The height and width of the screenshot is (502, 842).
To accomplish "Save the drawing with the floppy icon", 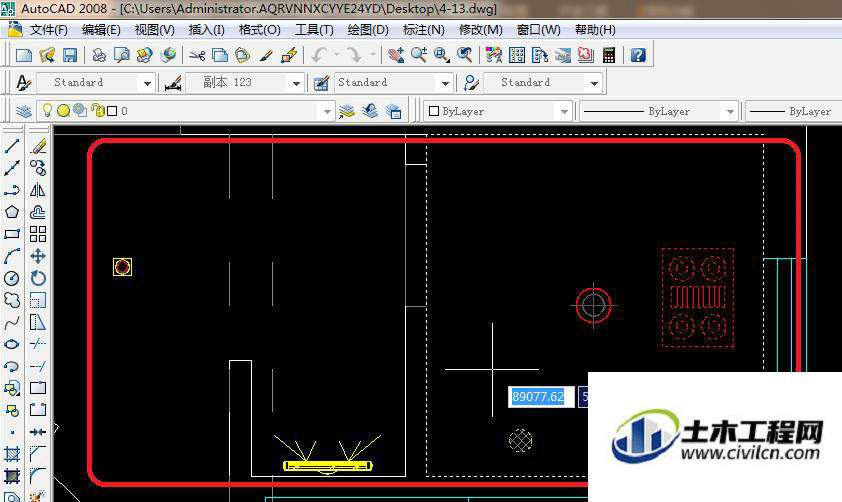I will coord(70,55).
